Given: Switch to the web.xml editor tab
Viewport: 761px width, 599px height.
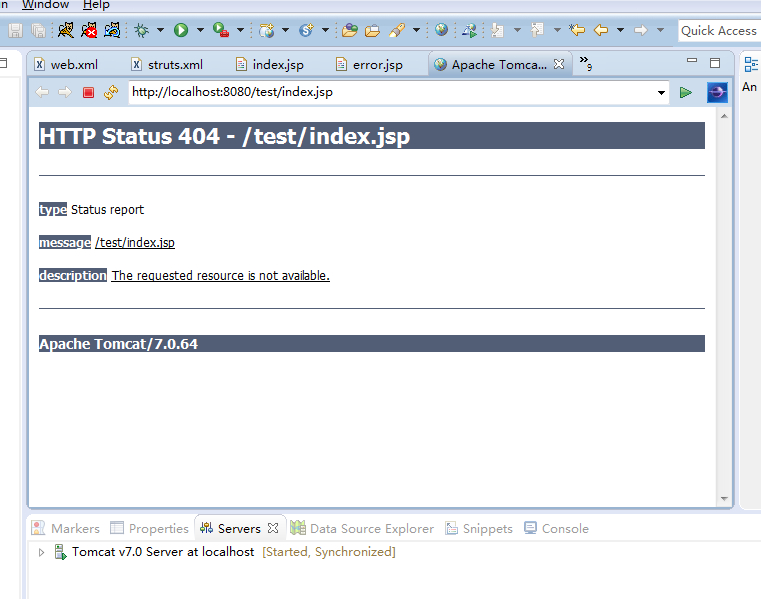Looking at the screenshot, I should point(66,65).
